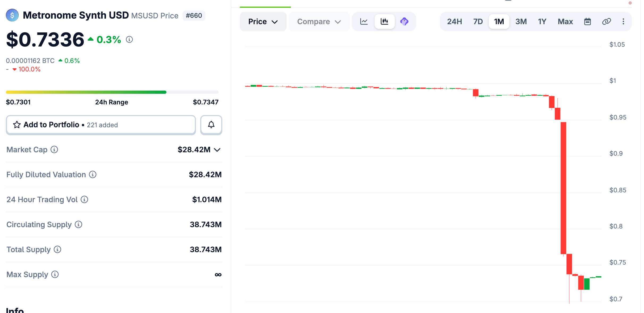The height and width of the screenshot is (313, 644).
Task: Click the $0.7 price axis label
Action: 616,299
